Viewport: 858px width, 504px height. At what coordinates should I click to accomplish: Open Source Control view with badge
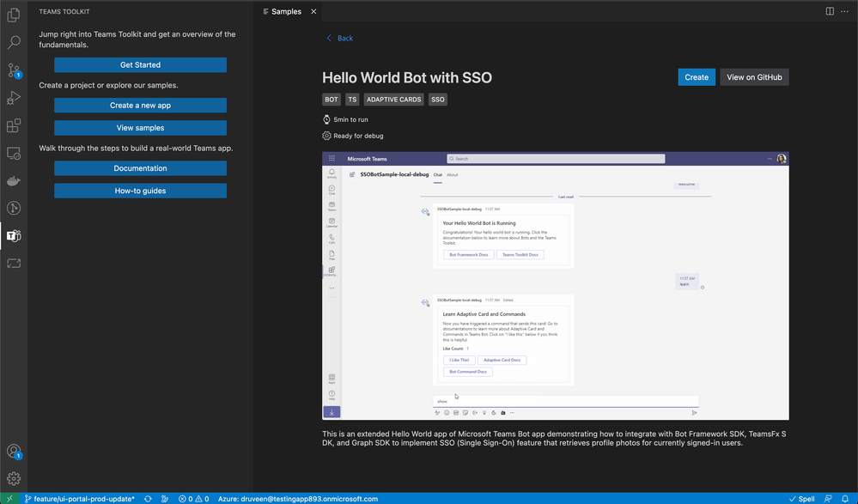(14, 70)
